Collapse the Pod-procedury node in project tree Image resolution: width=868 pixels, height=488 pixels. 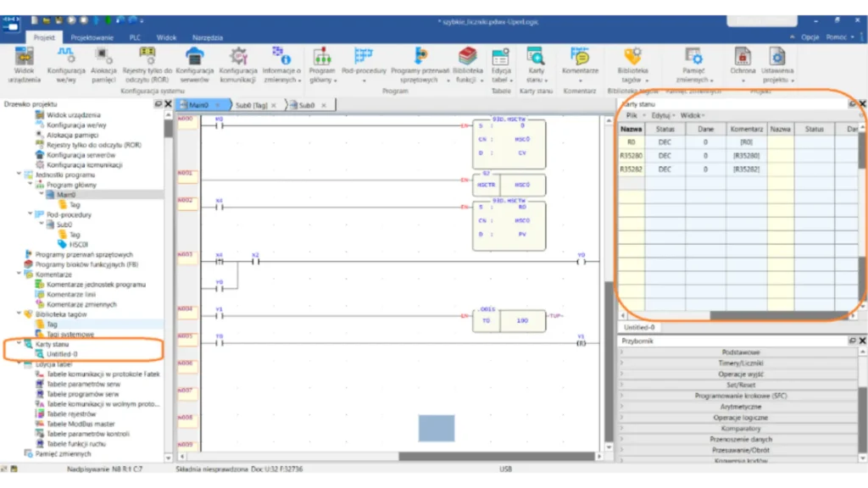point(31,214)
